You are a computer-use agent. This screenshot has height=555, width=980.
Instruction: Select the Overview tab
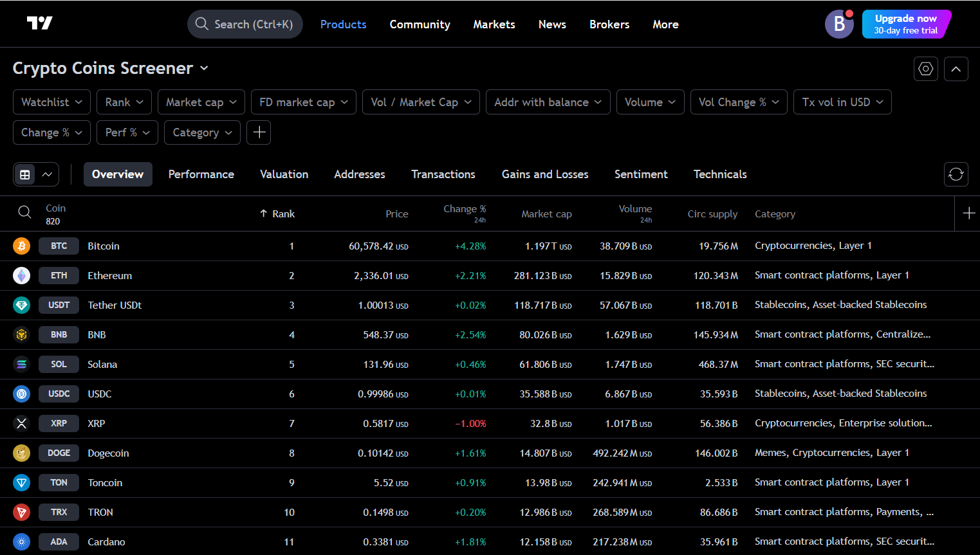click(x=118, y=174)
